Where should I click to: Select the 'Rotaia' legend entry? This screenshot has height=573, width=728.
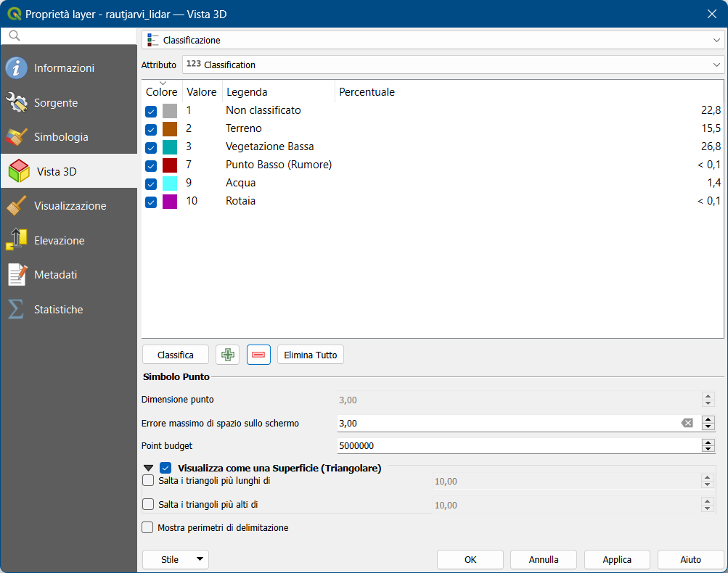tap(240, 200)
